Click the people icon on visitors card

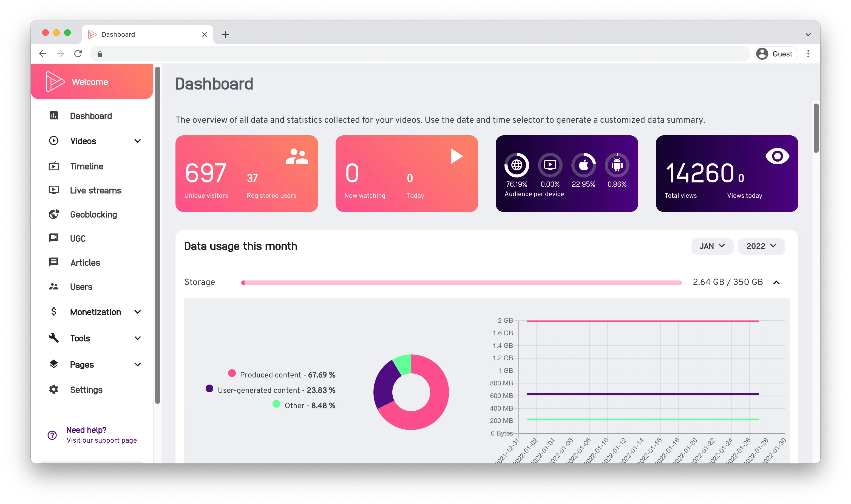(297, 156)
